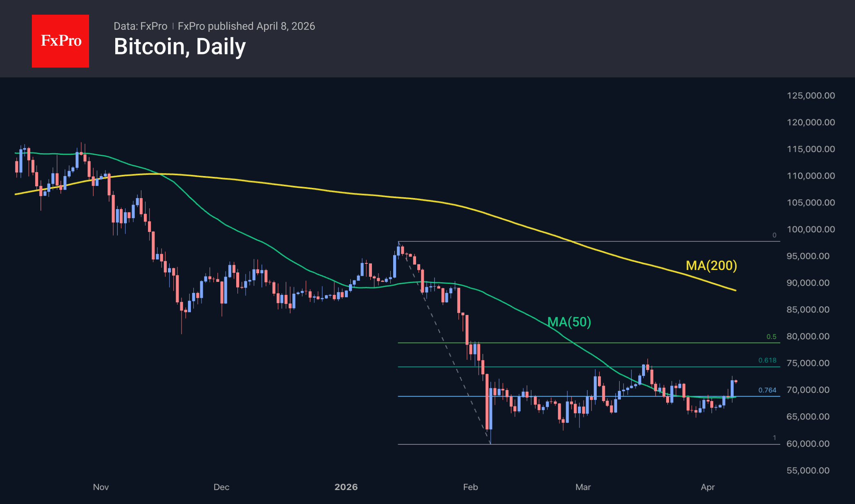This screenshot has width=855, height=504.
Task: Click the Fibonacci 0 level label
Action: (x=774, y=235)
